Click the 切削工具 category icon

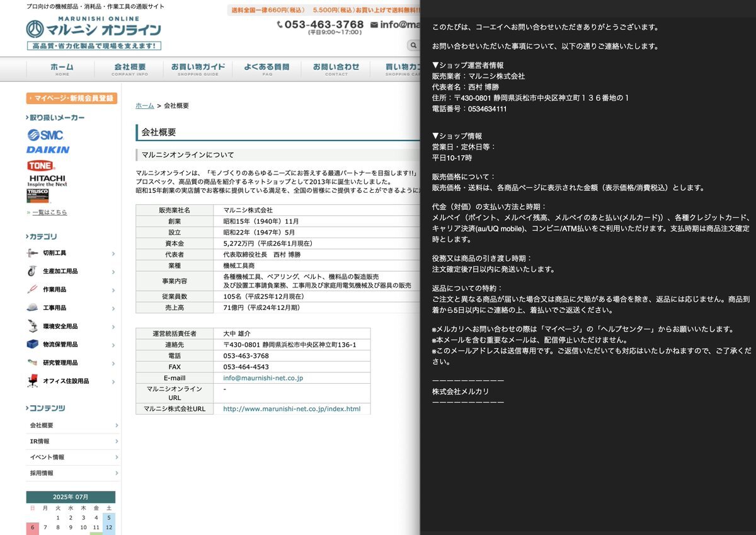33,253
